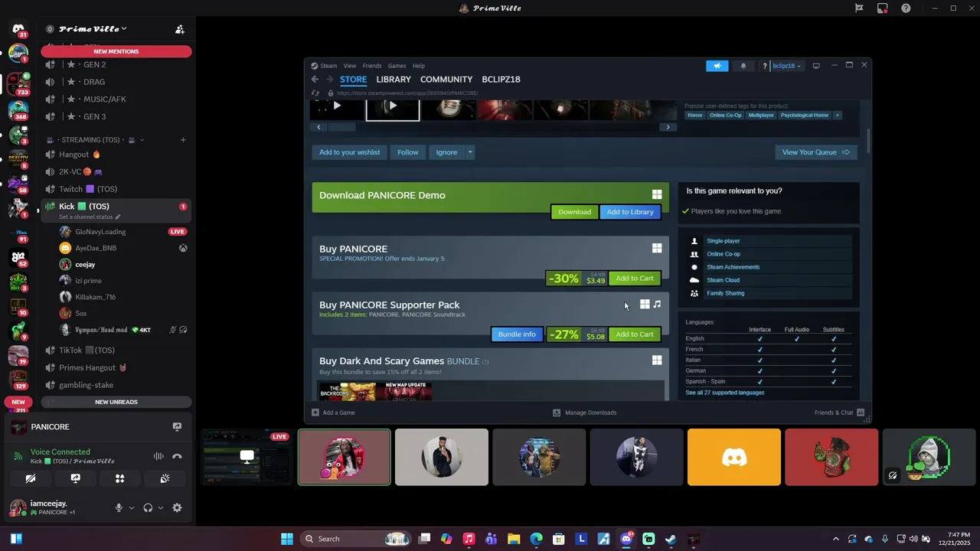Viewport: 980px width, 551px height.
Task: Toggle noise suppression waveform icon
Action: tap(158, 456)
